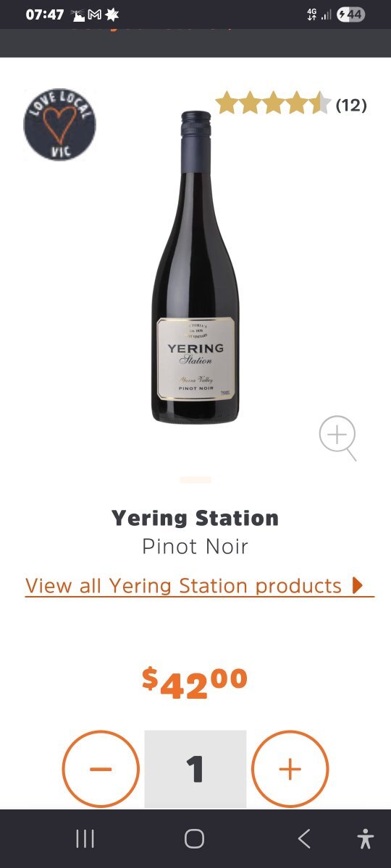Viewport: 391px width, 868px height.
Task: View all Yering Station products link
Action: (183, 585)
